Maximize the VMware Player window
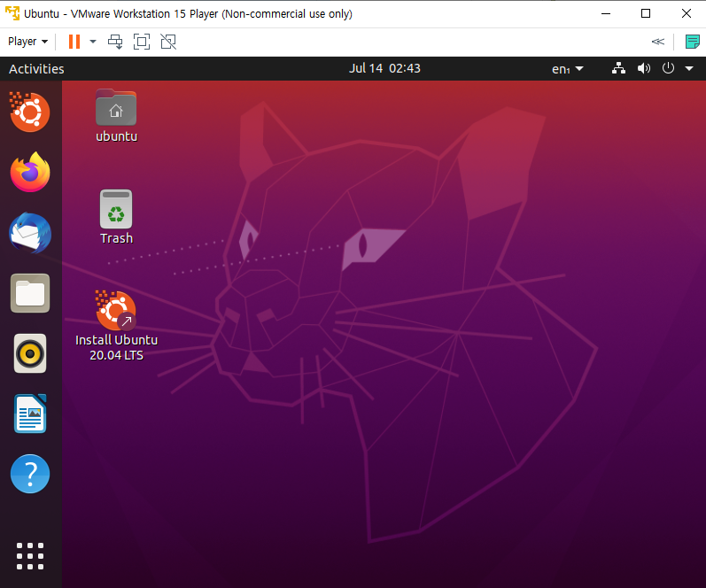Screen dimensions: 706x588 click(646, 13)
